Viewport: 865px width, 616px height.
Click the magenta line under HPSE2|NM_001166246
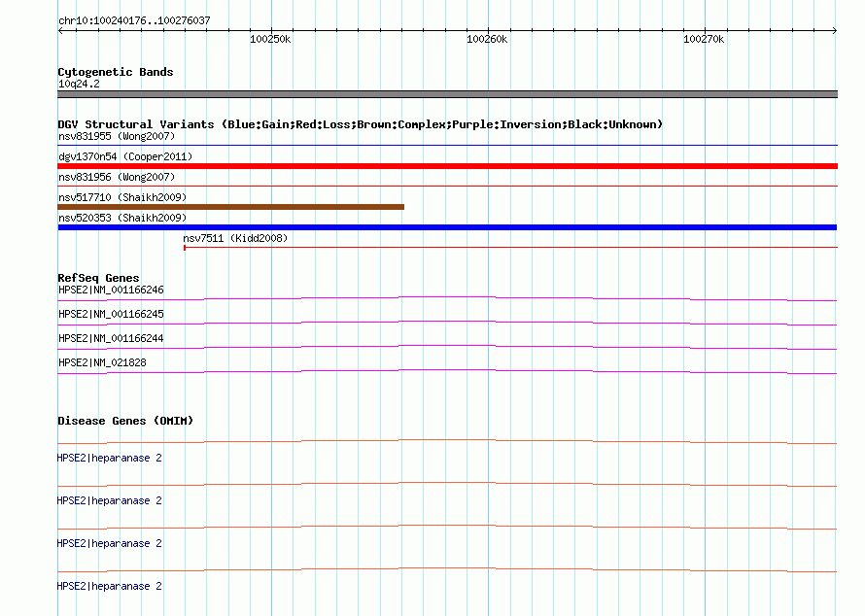pos(447,299)
